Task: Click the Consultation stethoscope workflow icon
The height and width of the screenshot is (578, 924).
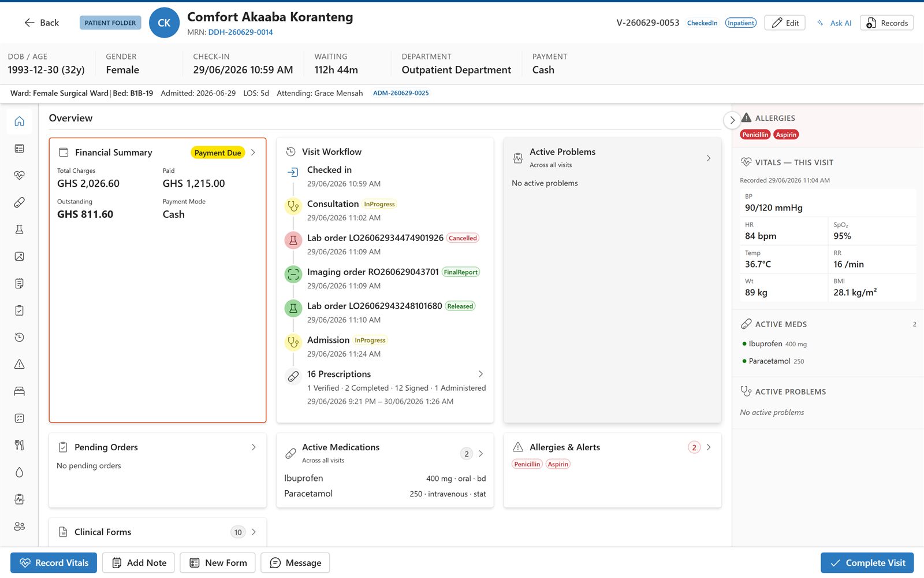Action: [293, 206]
